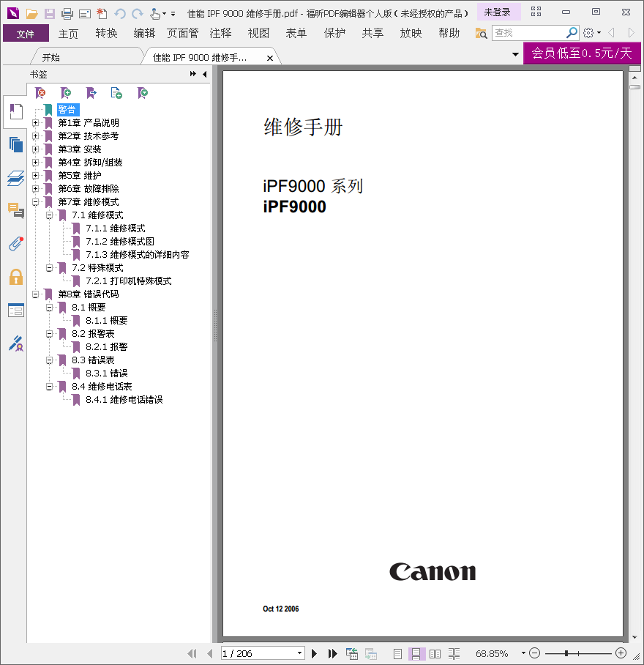
Task: Open the Comments sidebar panel
Action: (15, 210)
